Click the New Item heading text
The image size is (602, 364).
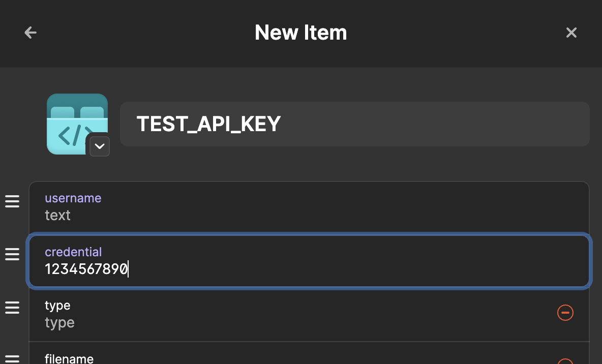(300, 33)
